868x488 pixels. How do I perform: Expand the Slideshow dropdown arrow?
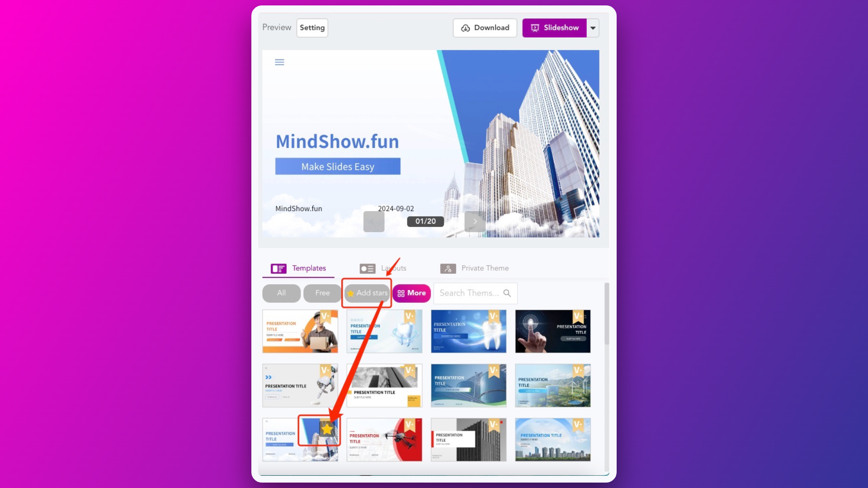[x=593, y=28]
